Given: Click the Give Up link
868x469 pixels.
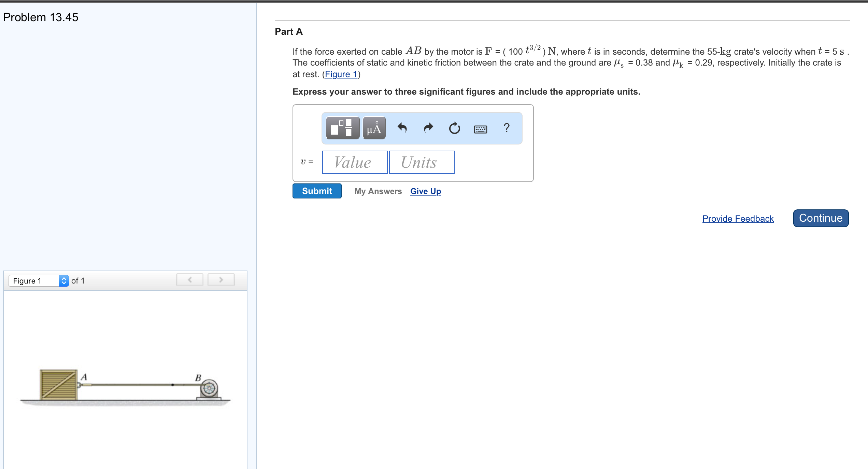Looking at the screenshot, I should click(425, 191).
